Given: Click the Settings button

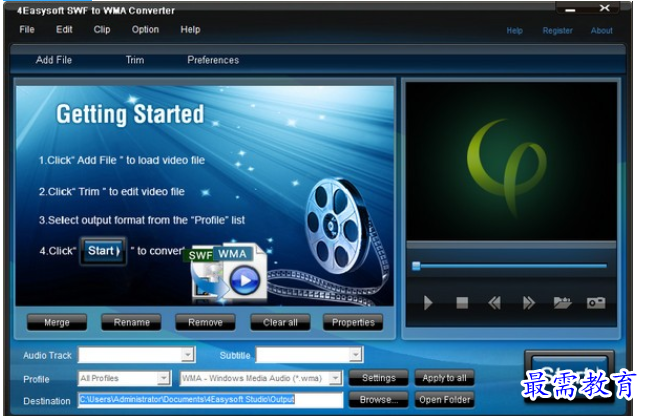Looking at the screenshot, I should coord(378,378).
